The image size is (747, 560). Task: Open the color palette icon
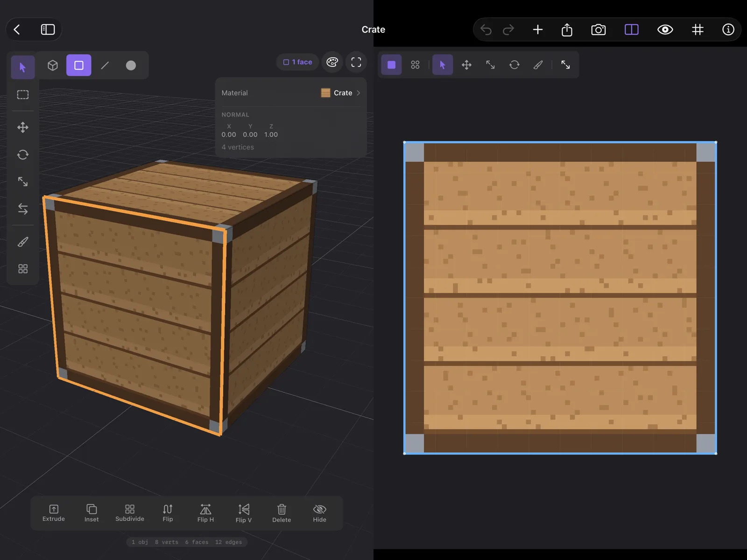pos(332,62)
